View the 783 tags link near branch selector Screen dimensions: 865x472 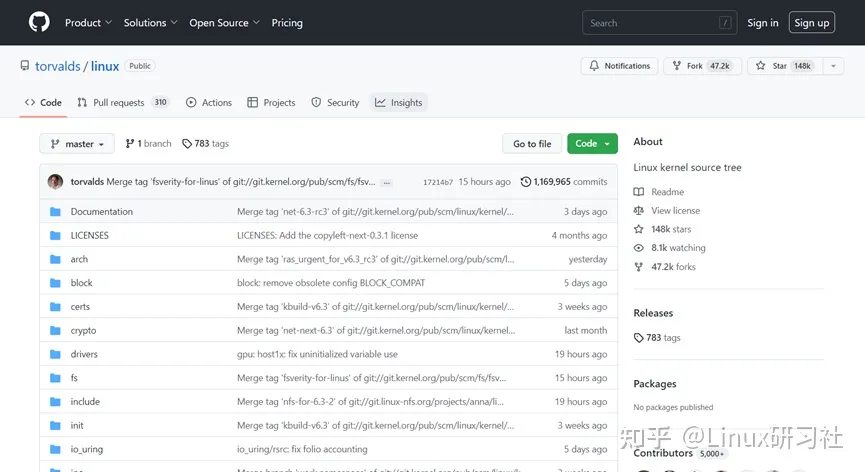(x=205, y=143)
